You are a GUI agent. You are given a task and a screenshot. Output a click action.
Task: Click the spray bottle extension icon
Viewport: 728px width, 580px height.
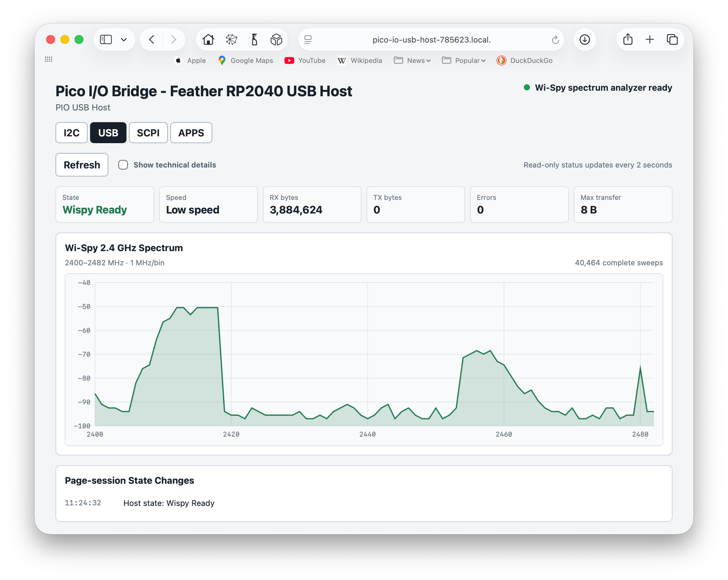[x=254, y=39]
